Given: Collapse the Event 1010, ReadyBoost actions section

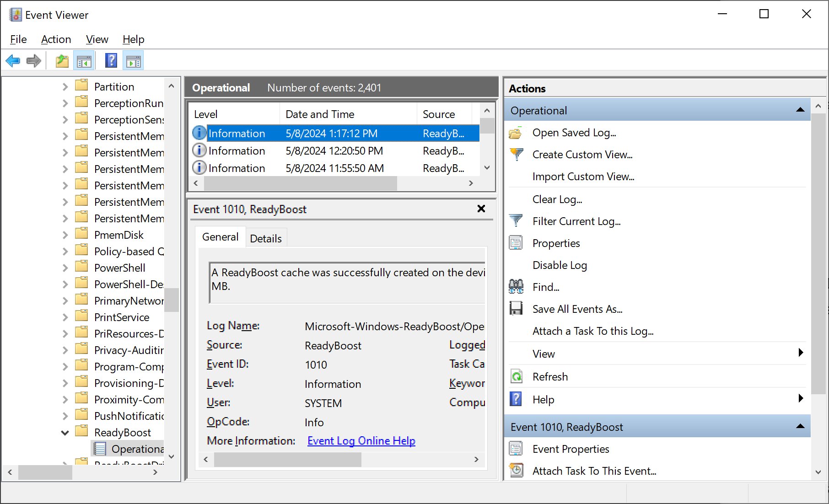Looking at the screenshot, I should coord(800,426).
